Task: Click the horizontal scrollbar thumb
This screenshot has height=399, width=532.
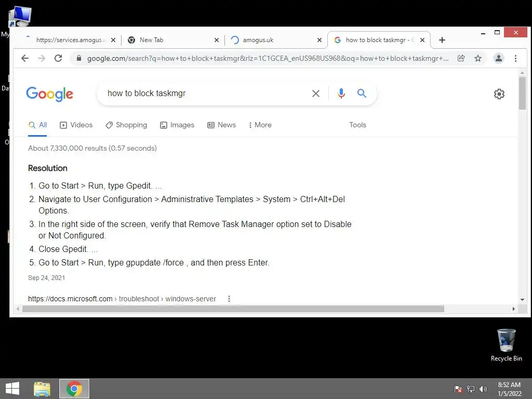Action: click(x=233, y=309)
